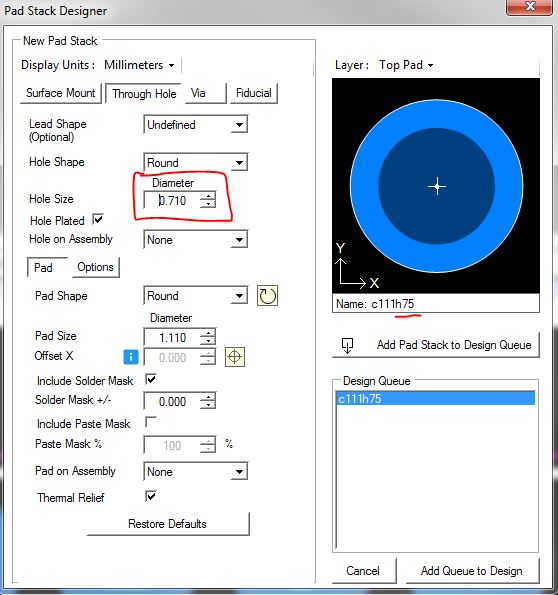
Task: Toggle the Hole Plated checkbox
Action: point(98,219)
